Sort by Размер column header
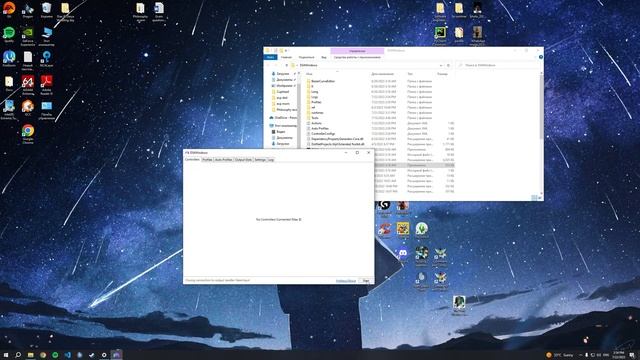Image resolution: width=640 pixels, height=360 pixels. point(442,74)
